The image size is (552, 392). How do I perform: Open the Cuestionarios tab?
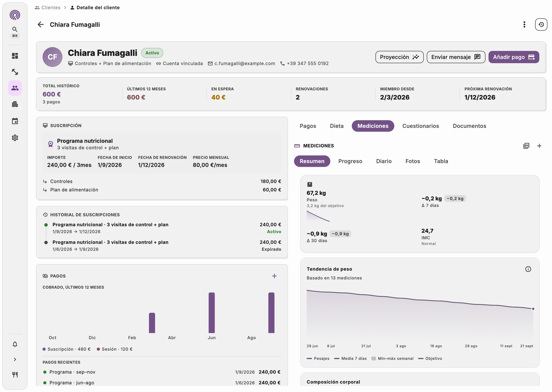(420, 126)
